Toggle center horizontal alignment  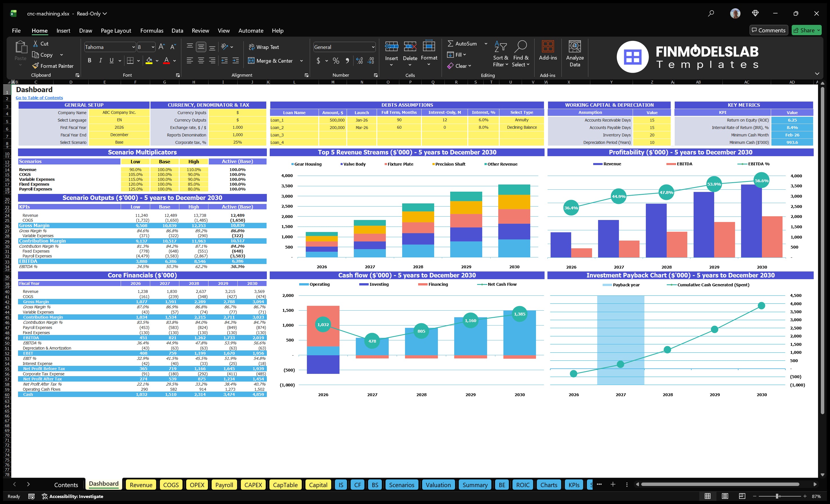click(x=201, y=61)
